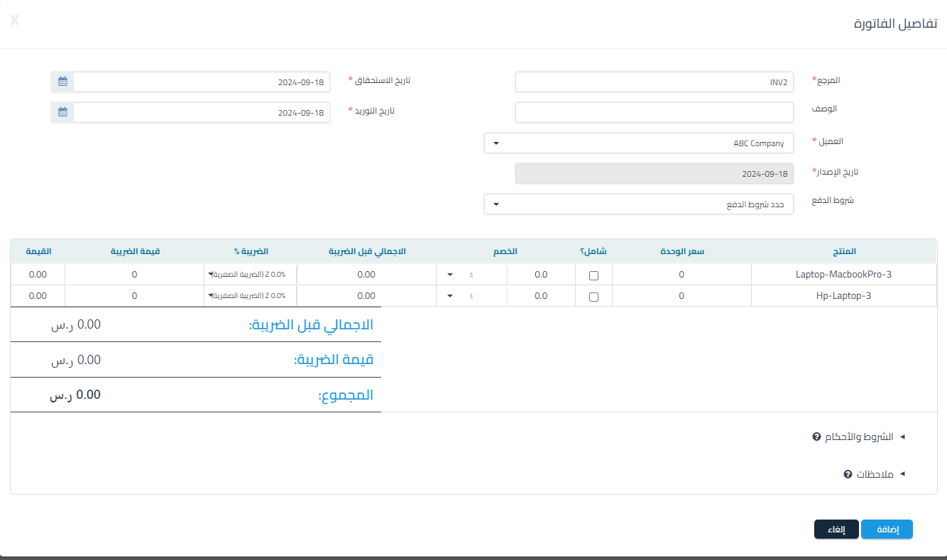Open the العميل dropdown showing ABC Company
Screen dimensions: 947x560
(x=638, y=143)
